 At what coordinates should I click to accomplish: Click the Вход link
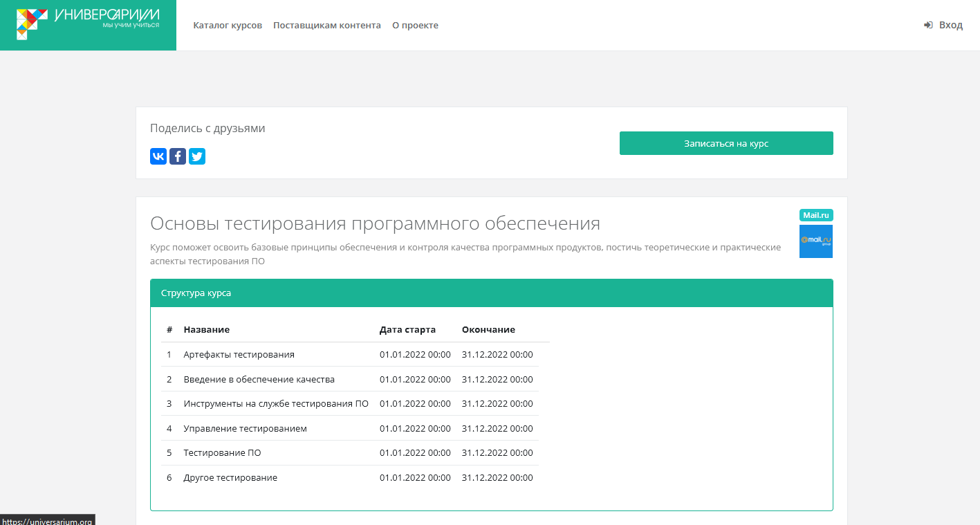click(x=951, y=25)
